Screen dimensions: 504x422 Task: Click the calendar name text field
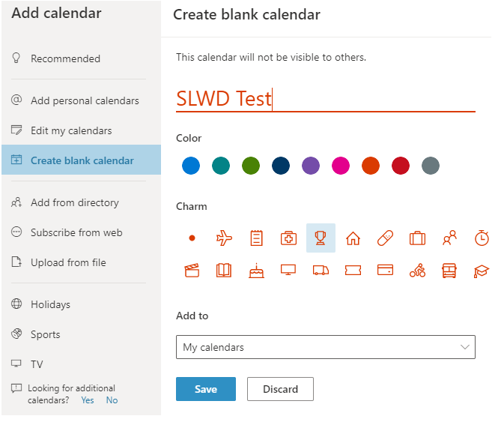coord(325,98)
